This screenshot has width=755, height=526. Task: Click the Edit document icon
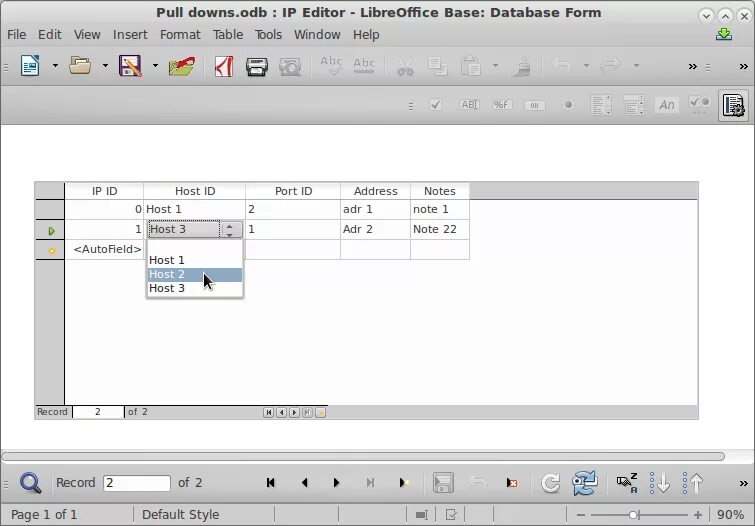(182, 66)
